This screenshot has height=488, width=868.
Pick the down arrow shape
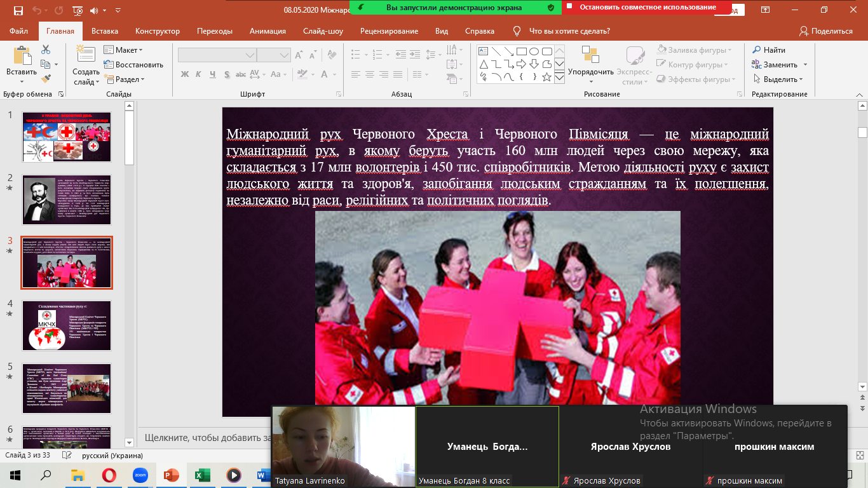[534, 64]
